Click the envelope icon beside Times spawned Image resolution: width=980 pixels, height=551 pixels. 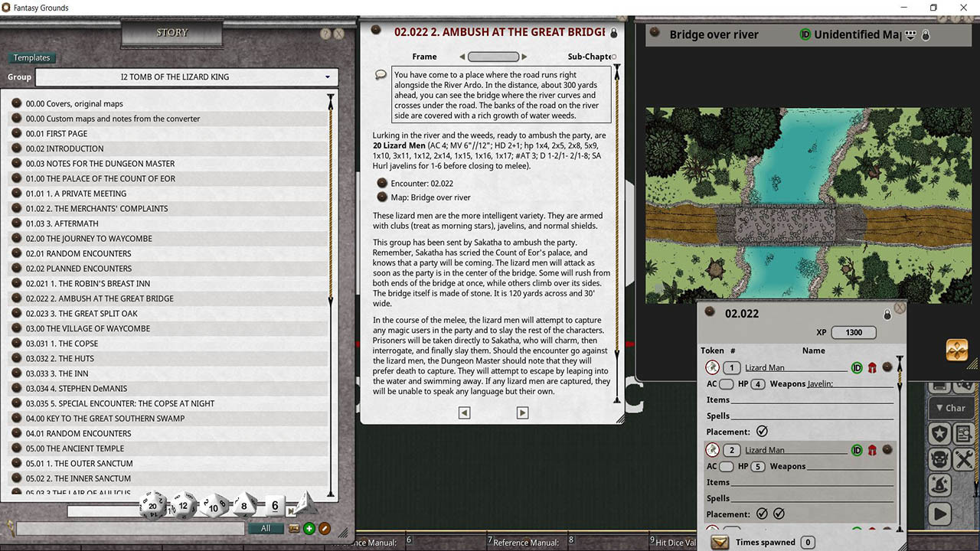[x=720, y=542]
